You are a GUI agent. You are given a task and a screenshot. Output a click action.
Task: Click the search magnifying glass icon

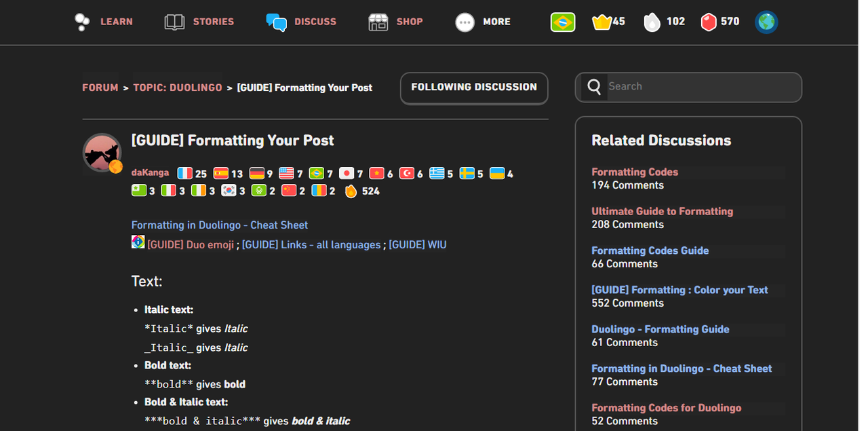coord(594,87)
